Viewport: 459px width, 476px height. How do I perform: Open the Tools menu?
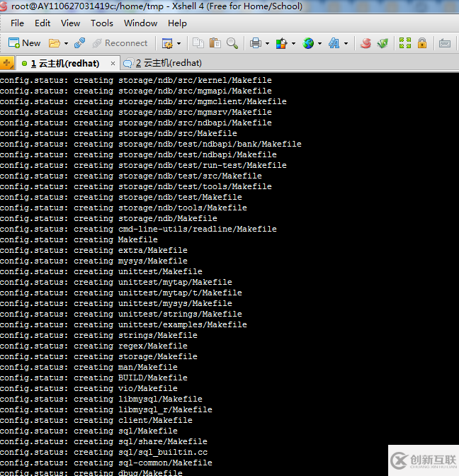[x=102, y=23]
